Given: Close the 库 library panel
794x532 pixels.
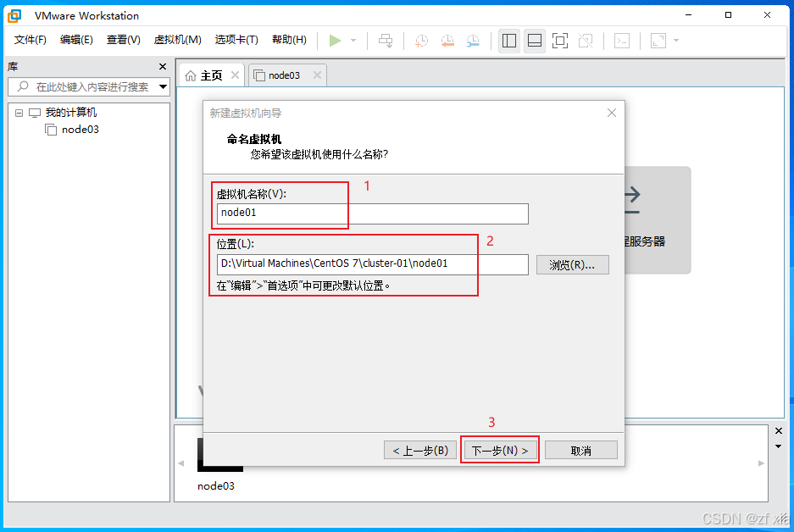Looking at the screenshot, I should (163, 66).
